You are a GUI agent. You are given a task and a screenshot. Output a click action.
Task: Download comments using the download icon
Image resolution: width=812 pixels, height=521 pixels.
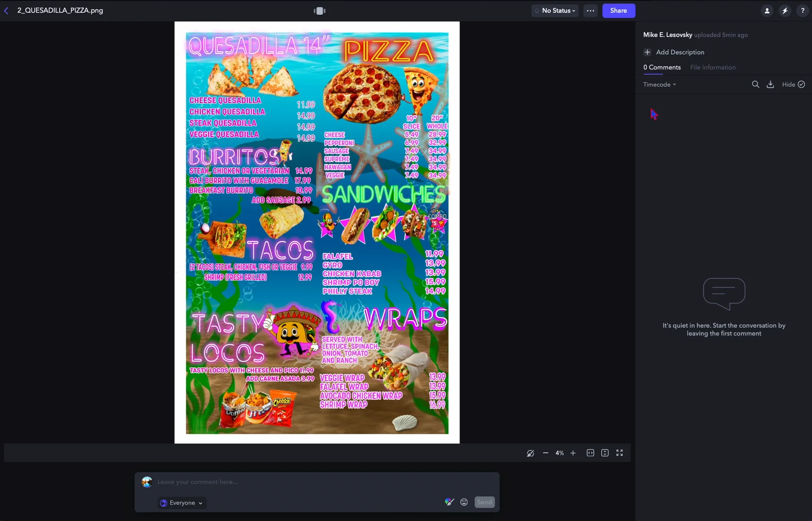770,85
